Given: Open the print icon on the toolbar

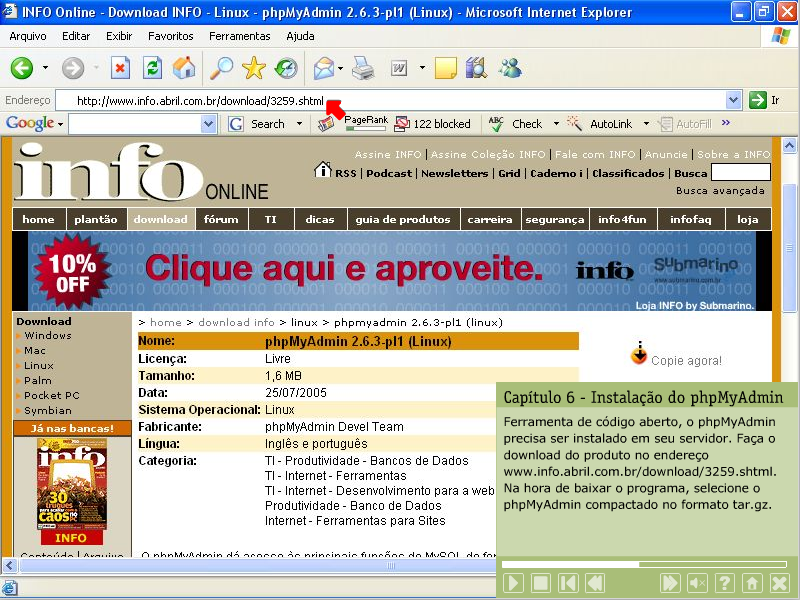Looking at the screenshot, I should 362,68.
